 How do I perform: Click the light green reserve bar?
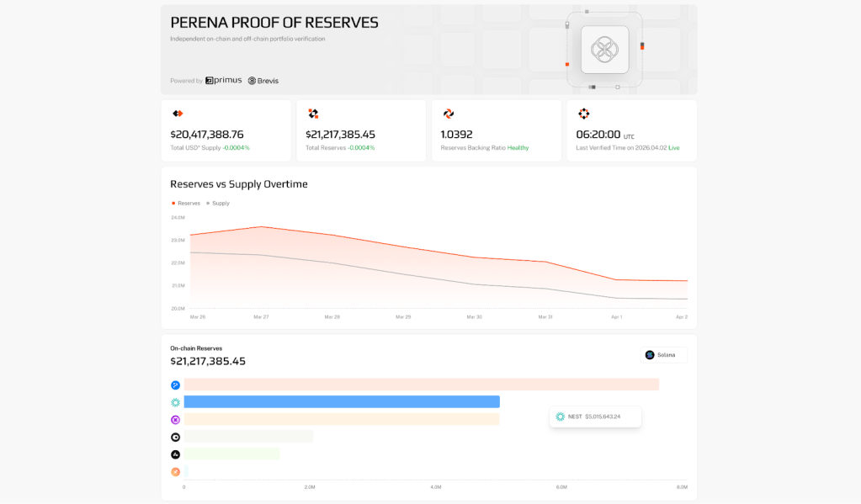pos(231,454)
